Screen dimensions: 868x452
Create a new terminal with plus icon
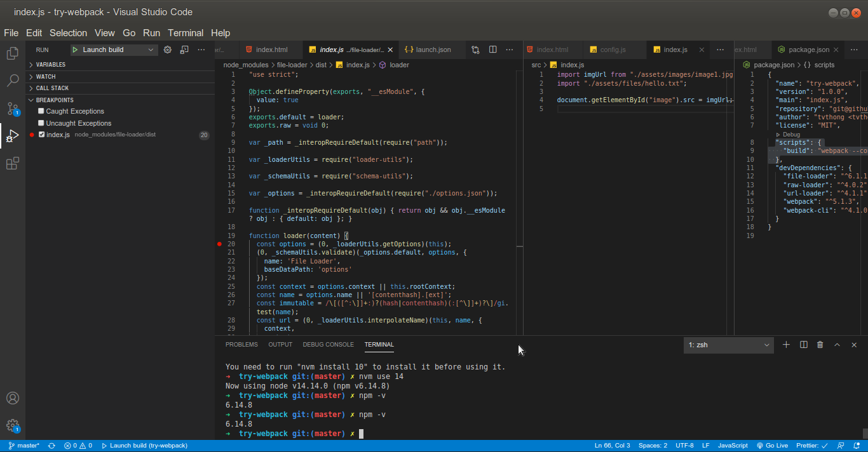click(x=786, y=345)
